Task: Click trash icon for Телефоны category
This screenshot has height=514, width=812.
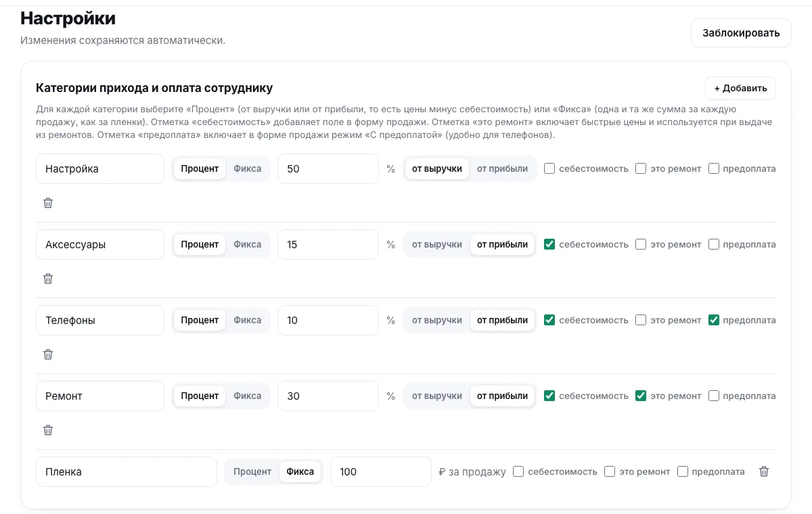Action: pos(48,354)
